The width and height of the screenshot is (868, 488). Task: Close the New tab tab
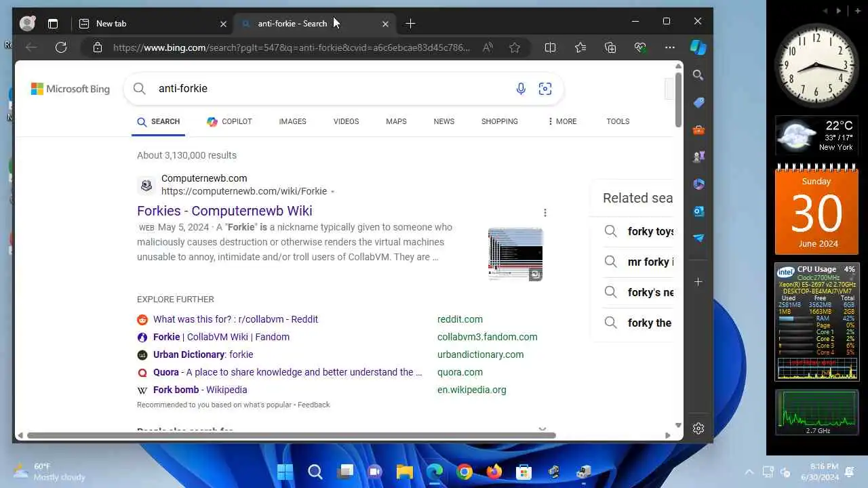(x=223, y=24)
